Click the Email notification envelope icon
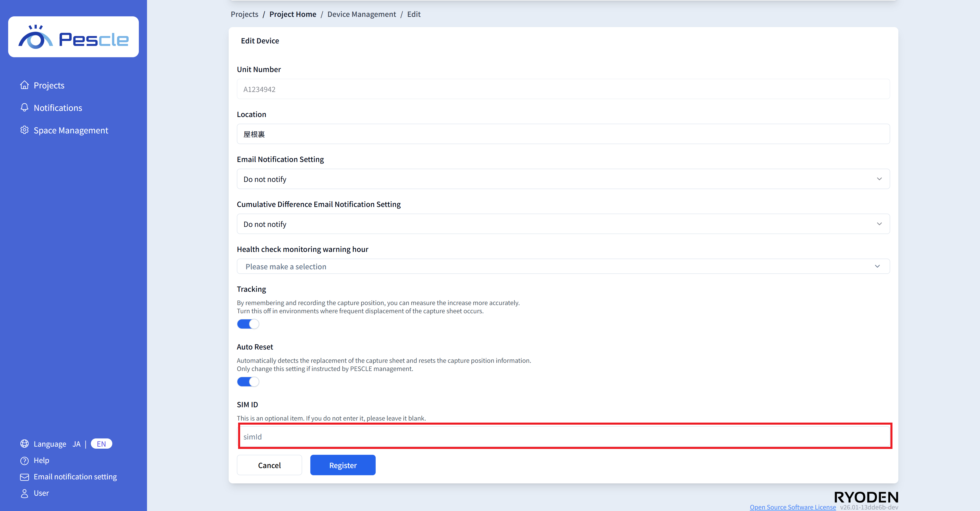This screenshot has height=511, width=980. (x=24, y=477)
